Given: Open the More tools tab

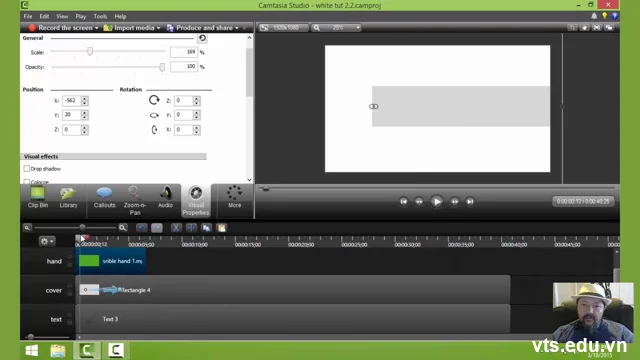Looking at the screenshot, I should (x=234, y=197).
